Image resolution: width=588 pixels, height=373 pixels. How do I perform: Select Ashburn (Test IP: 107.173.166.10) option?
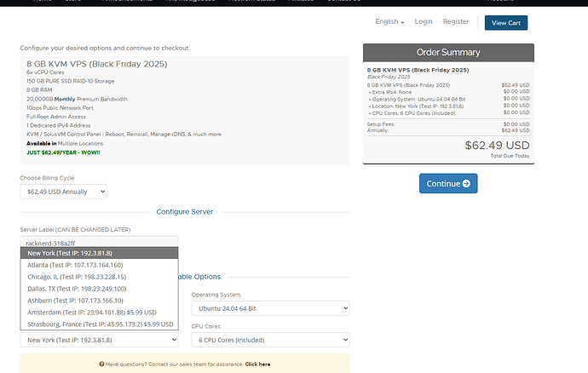tap(99, 301)
